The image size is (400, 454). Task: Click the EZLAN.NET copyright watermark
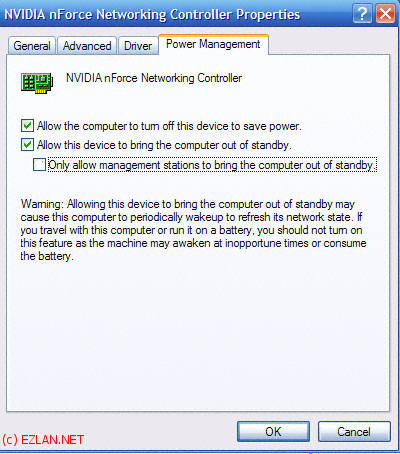[43, 440]
